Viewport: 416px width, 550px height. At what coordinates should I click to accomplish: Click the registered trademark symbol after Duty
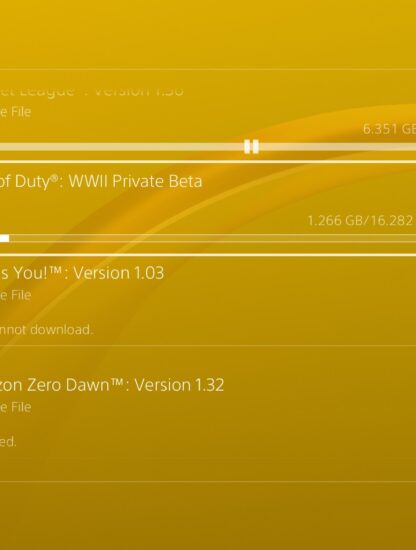[x=54, y=178]
